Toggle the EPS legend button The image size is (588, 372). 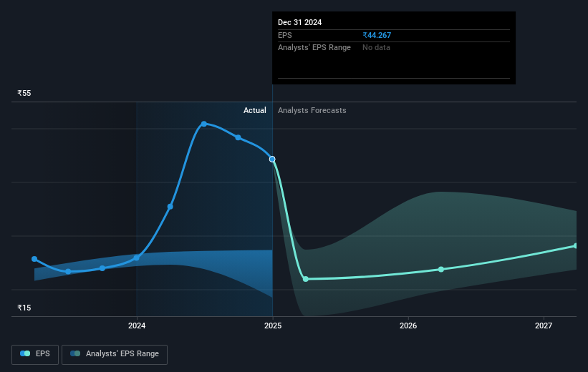pos(35,354)
